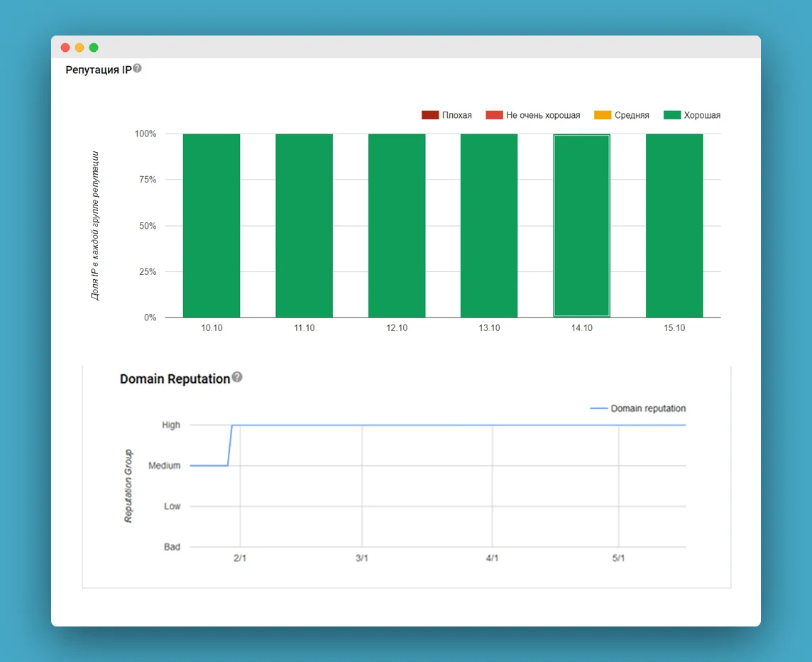Click the orange Средняя legend swatch

click(x=603, y=115)
